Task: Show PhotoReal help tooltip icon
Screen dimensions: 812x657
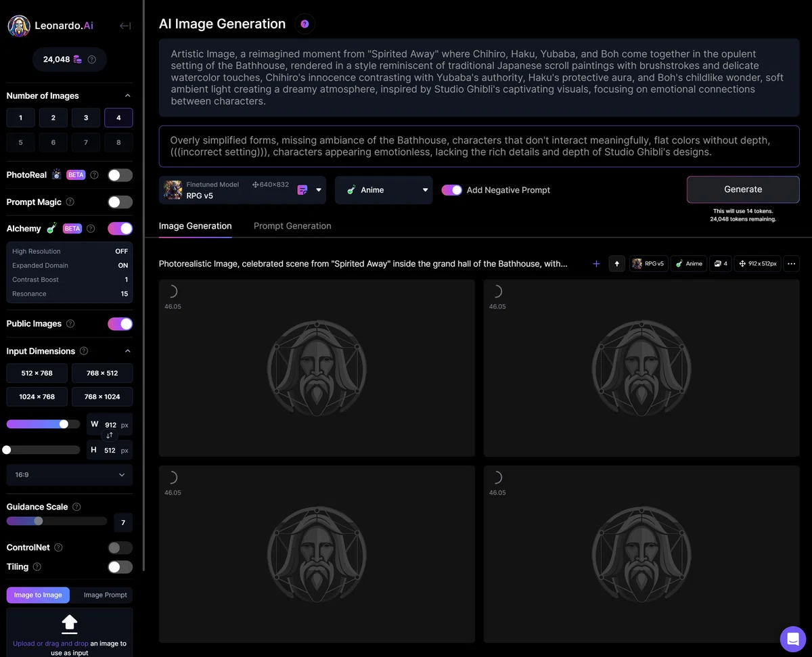Action: coord(94,175)
